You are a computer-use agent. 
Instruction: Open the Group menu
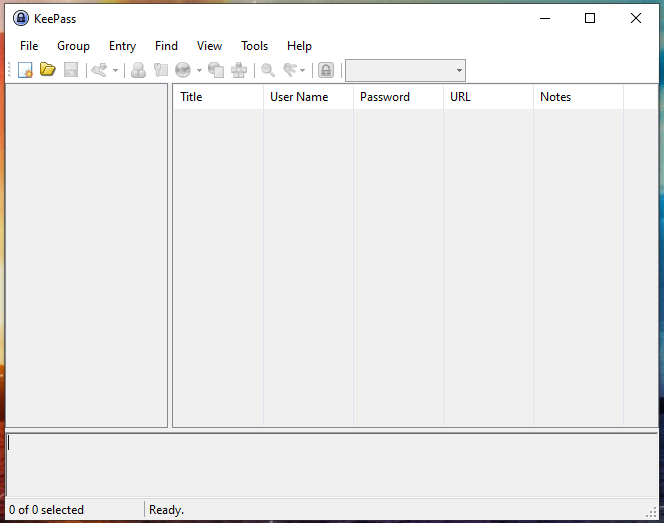(x=73, y=46)
